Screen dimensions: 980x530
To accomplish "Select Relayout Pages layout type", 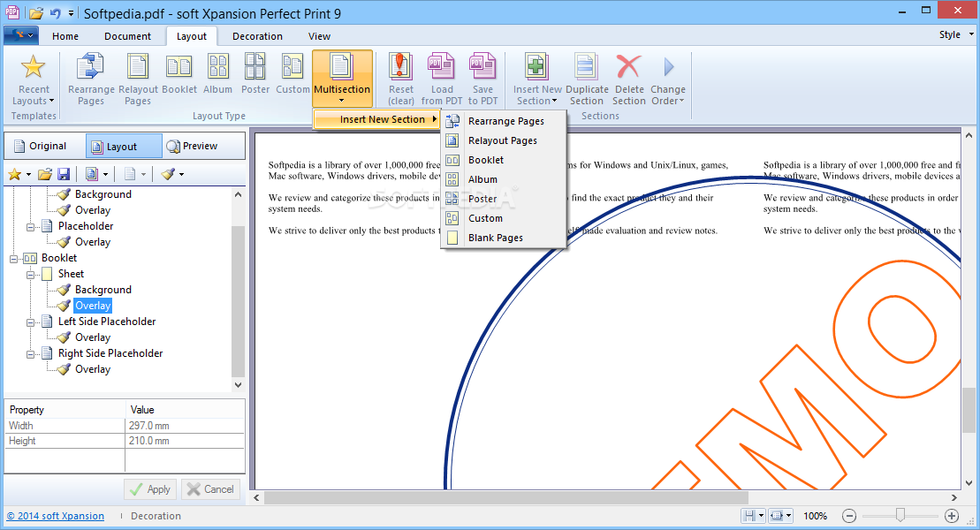I will coord(138,80).
